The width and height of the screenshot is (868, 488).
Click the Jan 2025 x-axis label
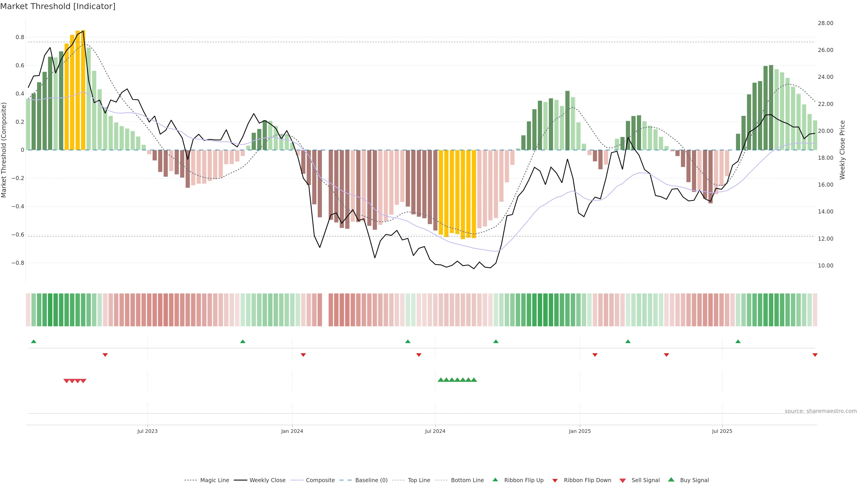pyautogui.click(x=580, y=431)
